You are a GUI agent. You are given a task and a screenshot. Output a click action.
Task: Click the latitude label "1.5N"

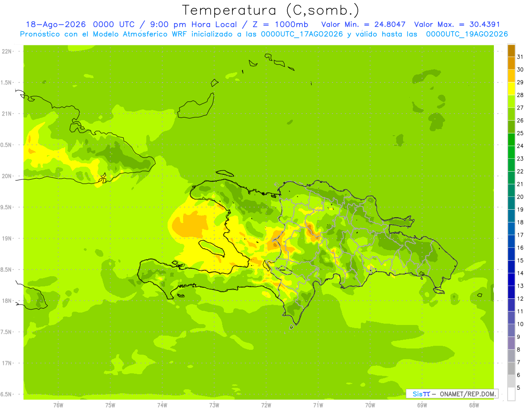point(7,83)
